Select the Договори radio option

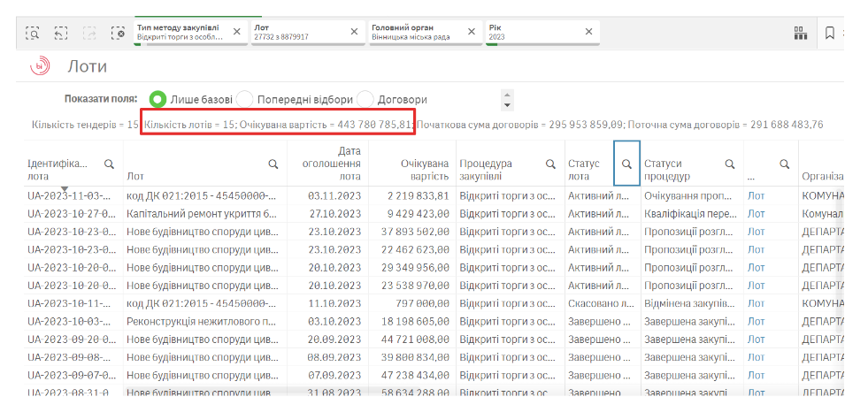pos(366,100)
